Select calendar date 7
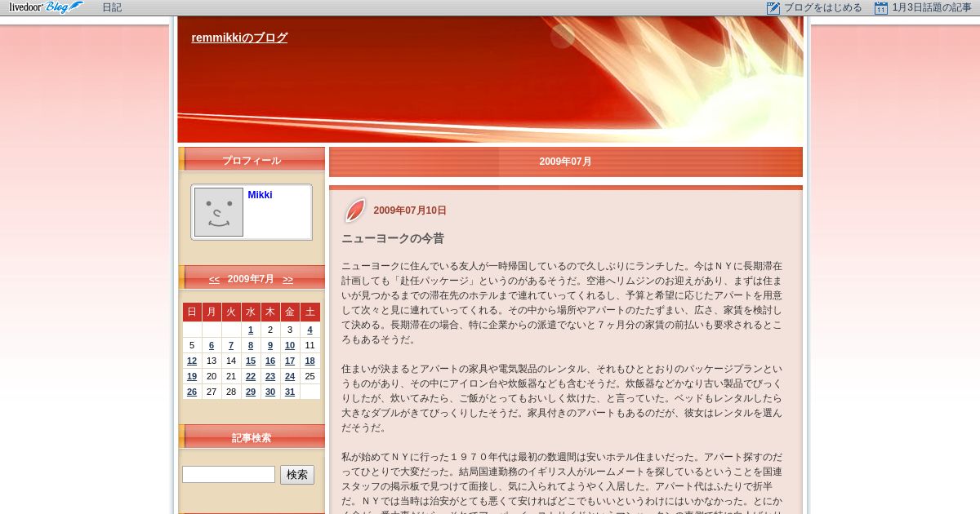 [231, 345]
